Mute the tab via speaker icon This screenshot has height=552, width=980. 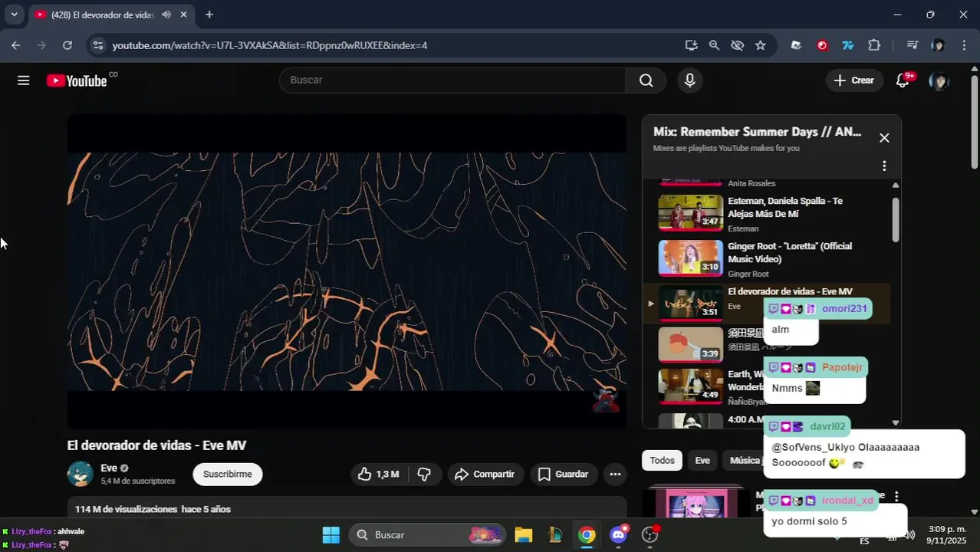(166, 15)
